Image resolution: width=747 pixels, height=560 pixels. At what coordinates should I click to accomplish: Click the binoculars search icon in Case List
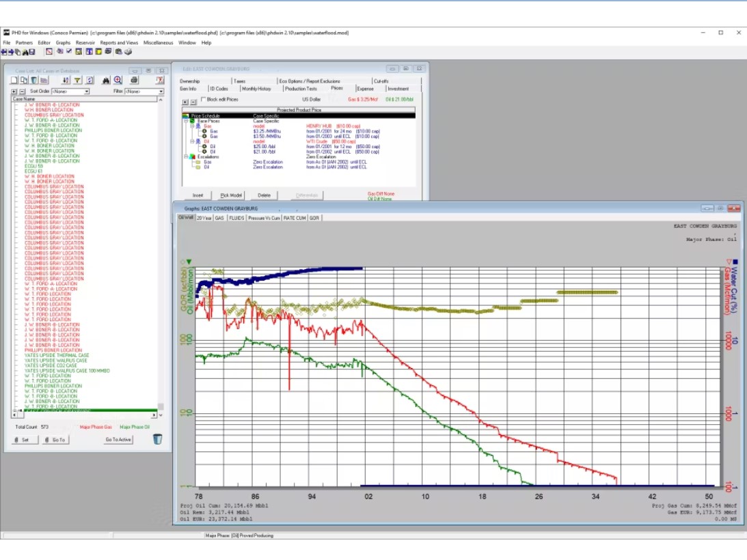[x=106, y=81]
